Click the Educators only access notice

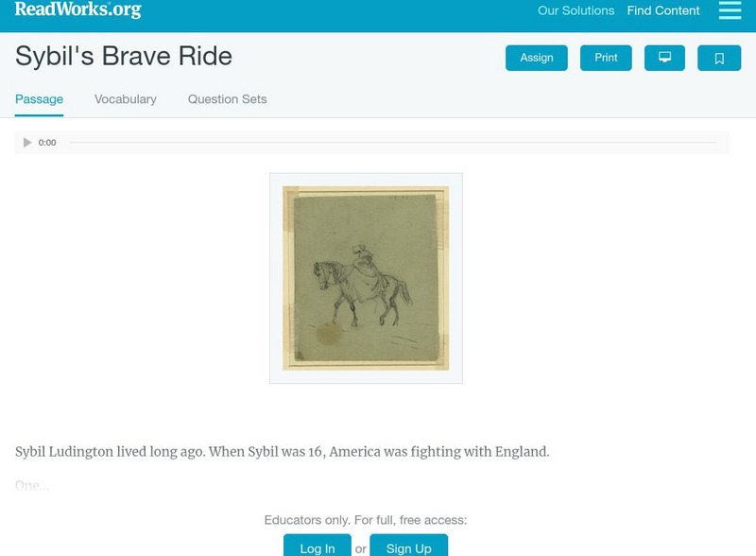click(366, 520)
